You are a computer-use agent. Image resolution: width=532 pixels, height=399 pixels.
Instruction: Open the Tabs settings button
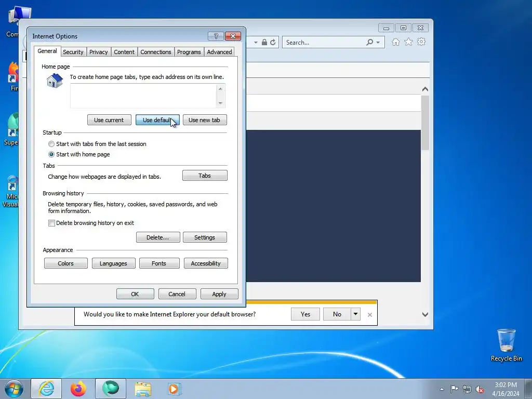pyautogui.click(x=205, y=176)
